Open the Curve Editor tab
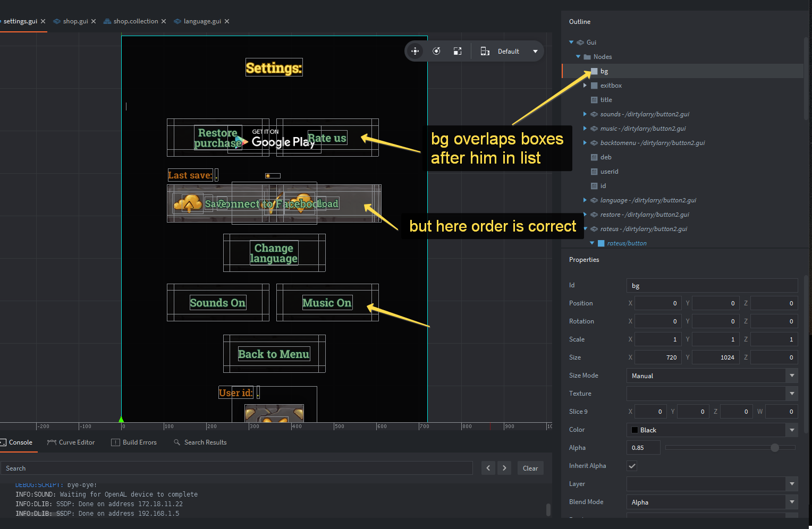This screenshot has width=812, height=529. pyautogui.click(x=71, y=442)
